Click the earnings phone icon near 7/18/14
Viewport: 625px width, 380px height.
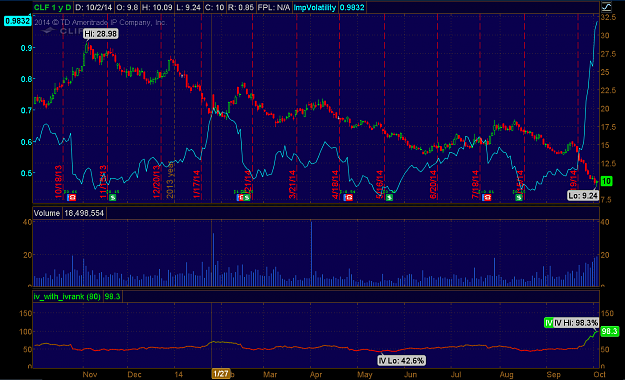[487, 197]
